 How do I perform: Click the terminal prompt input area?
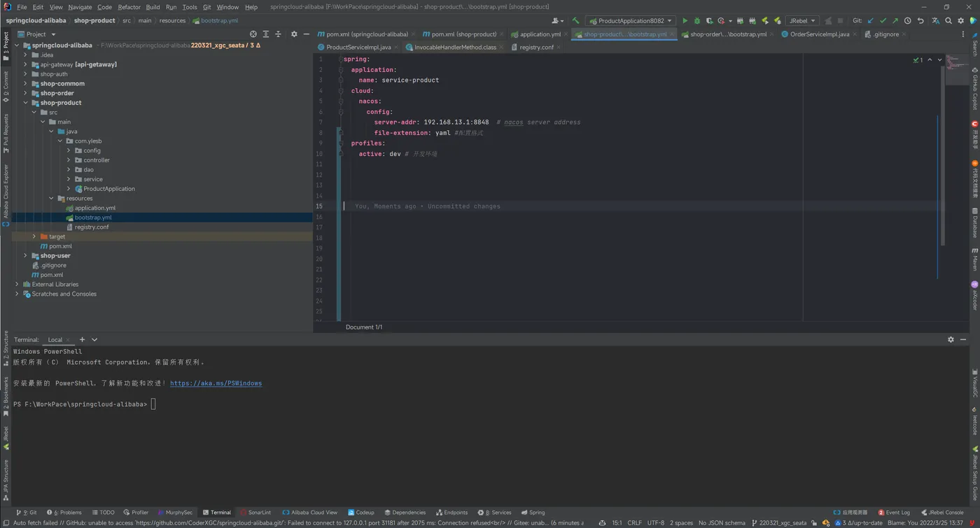point(153,404)
